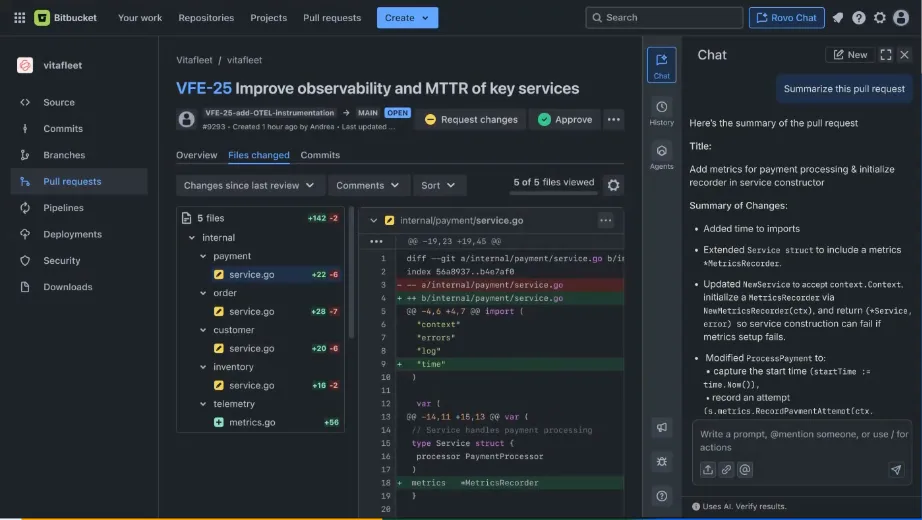Screen dimensions: 922x520
Task: Collapse the payment folder
Action: pos(203,256)
